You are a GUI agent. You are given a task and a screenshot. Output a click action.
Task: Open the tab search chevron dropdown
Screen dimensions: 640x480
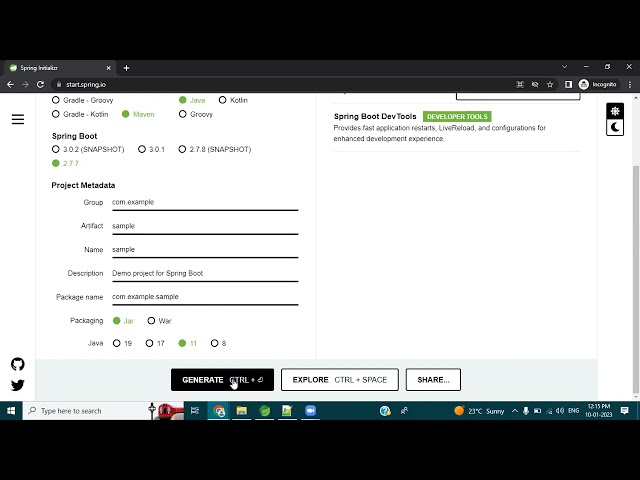click(x=564, y=67)
